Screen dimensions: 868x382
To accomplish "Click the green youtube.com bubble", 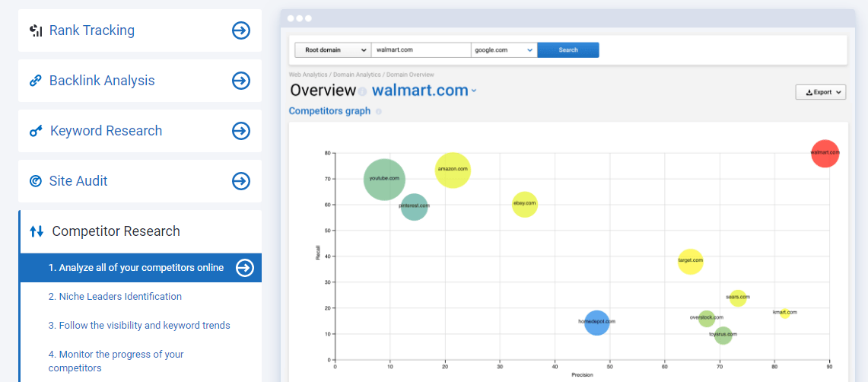I will click(x=384, y=180).
